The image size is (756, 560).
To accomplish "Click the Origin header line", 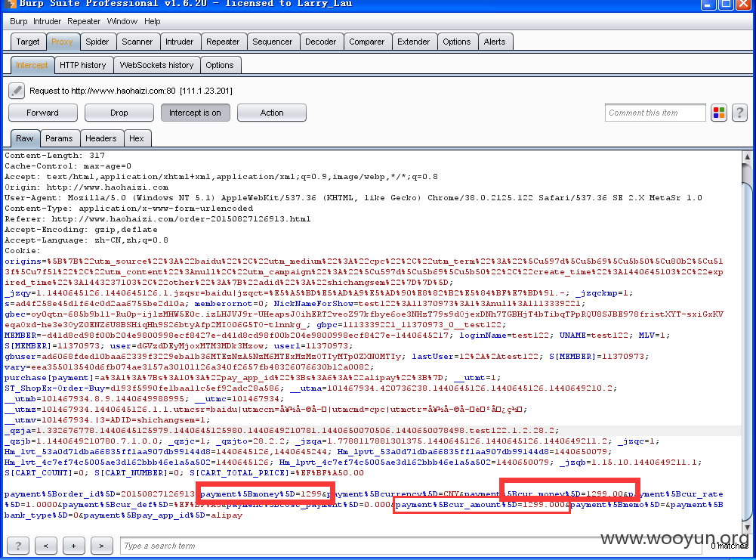I will [x=86, y=187].
